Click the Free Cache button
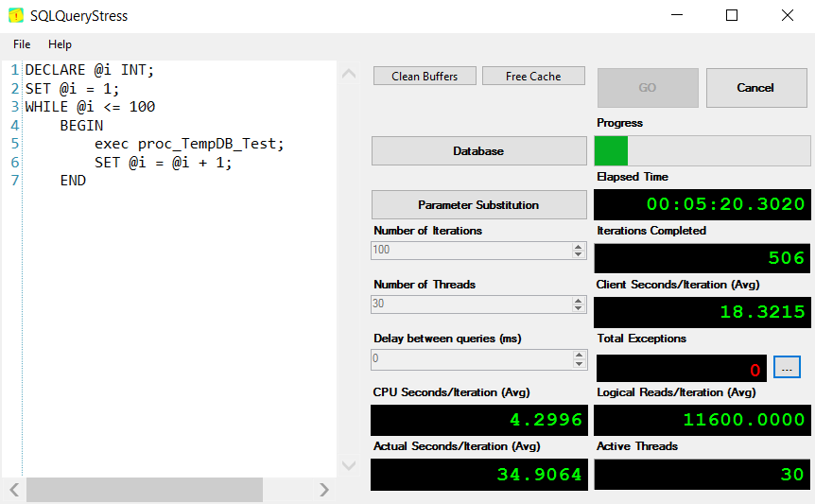Screen dimensions: 815x504 click(x=533, y=77)
